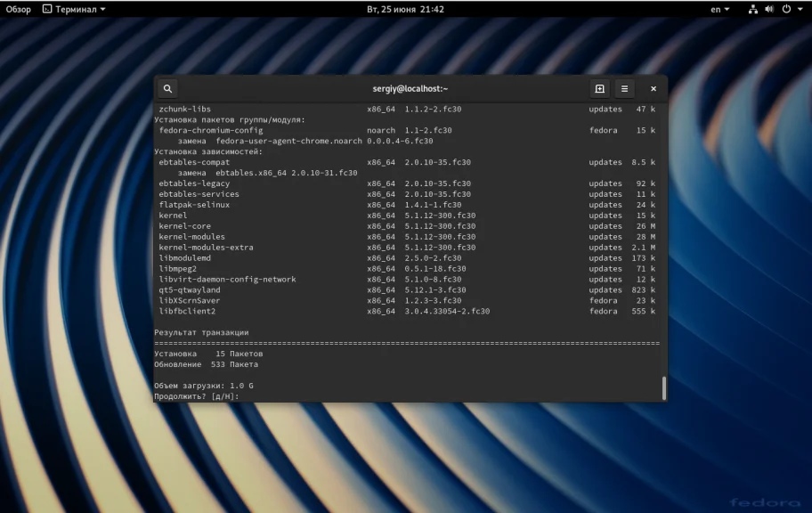Click the sergiy@localhost:~ window title
Viewport: 812px width, 513px height.
410,89
